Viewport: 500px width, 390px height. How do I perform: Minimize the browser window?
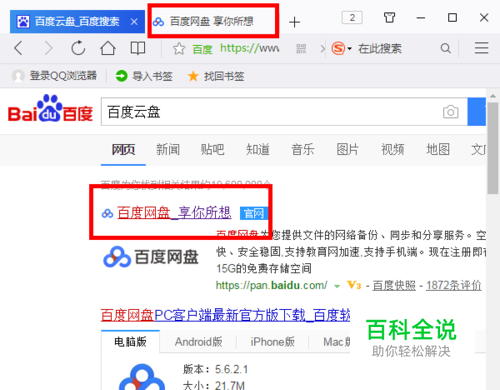(421, 18)
